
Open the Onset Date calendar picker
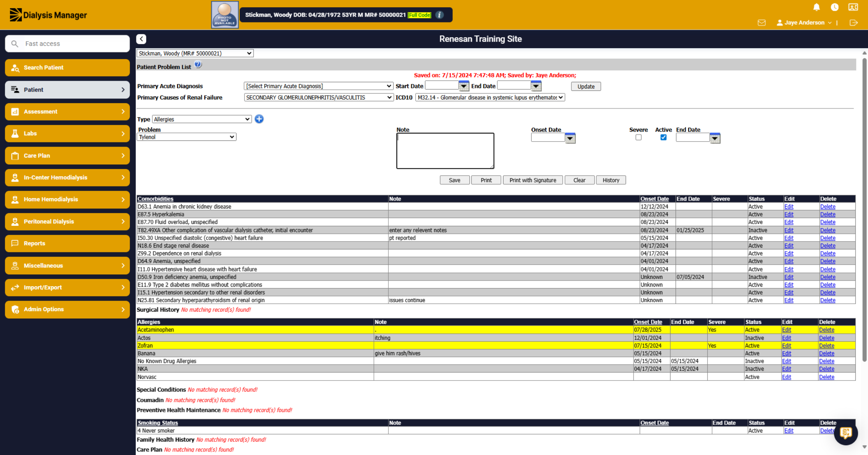pyautogui.click(x=570, y=138)
